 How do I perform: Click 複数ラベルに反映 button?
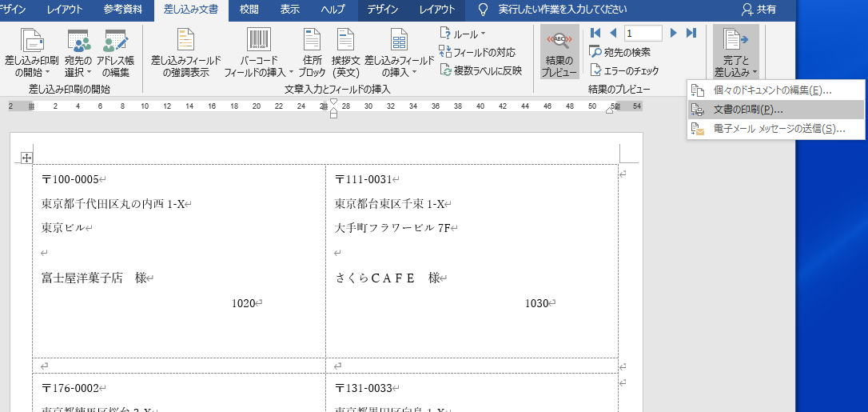(480, 70)
